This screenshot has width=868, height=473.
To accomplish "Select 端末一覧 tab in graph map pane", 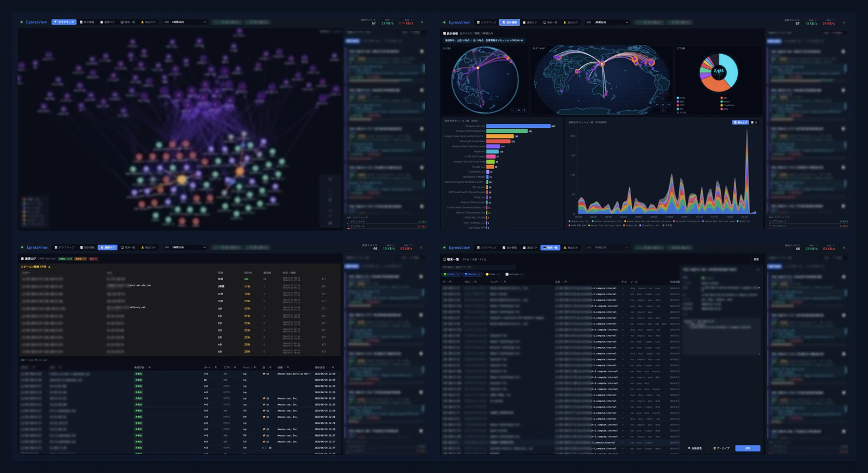I will [x=128, y=22].
